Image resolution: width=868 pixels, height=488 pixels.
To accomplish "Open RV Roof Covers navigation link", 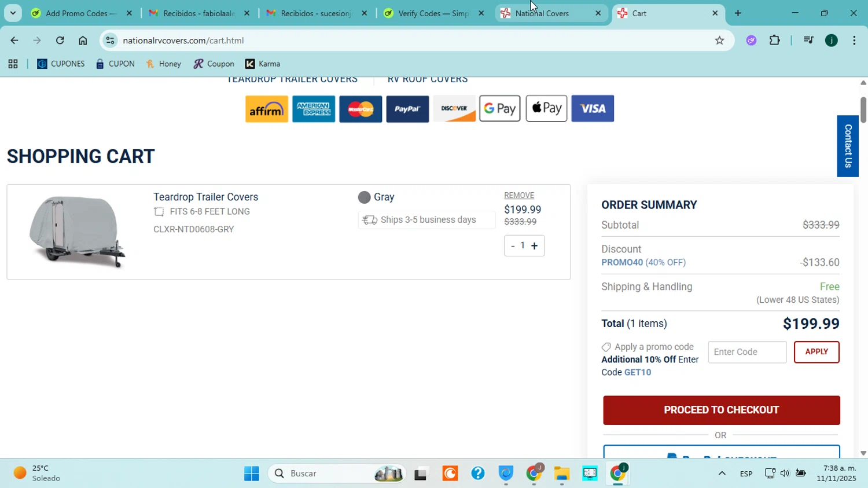I will [428, 80].
